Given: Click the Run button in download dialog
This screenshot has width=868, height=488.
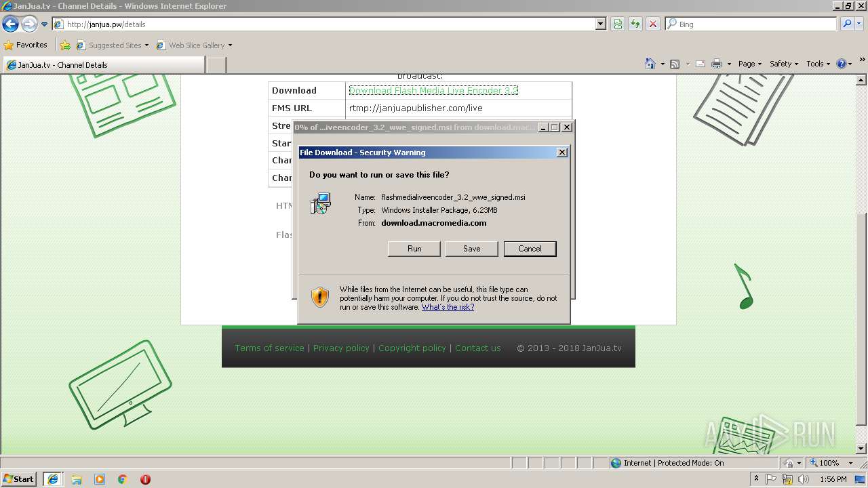Looking at the screenshot, I should tap(414, 249).
